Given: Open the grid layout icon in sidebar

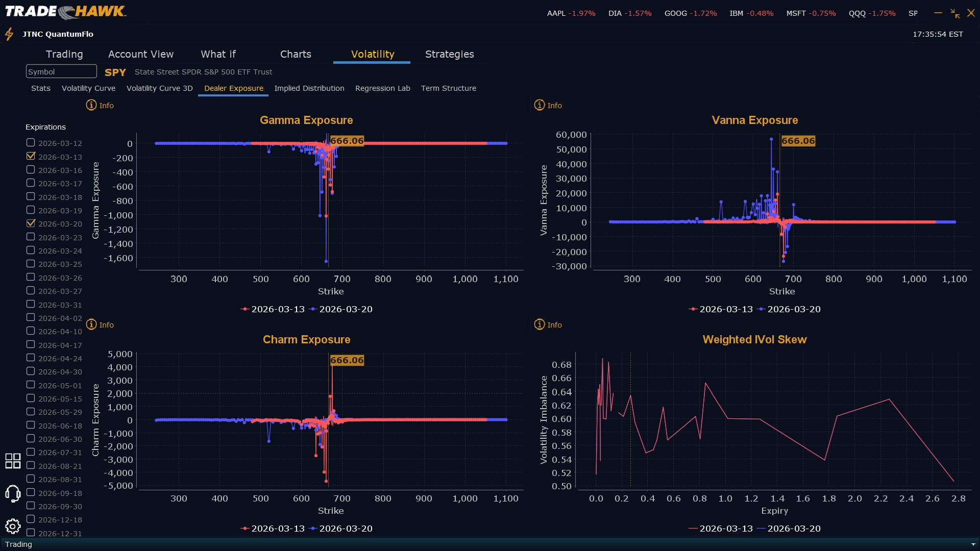Looking at the screenshot, I should click(x=13, y=461).
